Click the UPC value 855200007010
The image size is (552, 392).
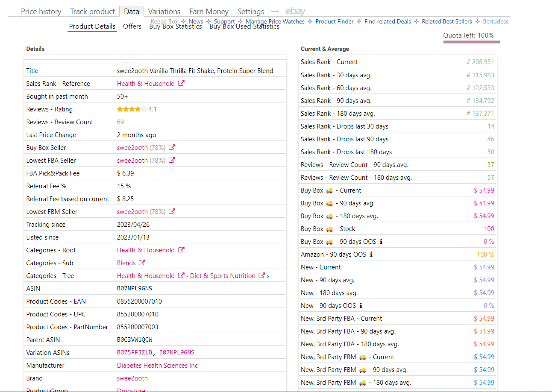pos(138,314)
